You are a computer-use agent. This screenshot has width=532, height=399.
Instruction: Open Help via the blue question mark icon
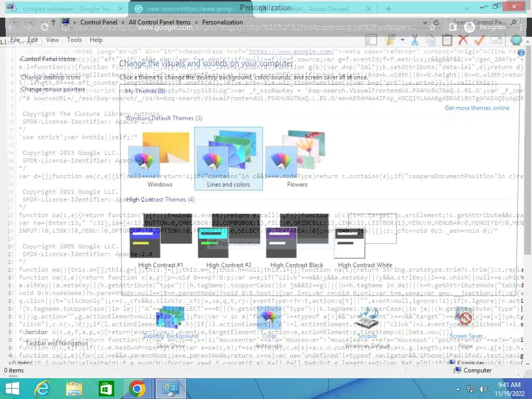coord(521,52)
